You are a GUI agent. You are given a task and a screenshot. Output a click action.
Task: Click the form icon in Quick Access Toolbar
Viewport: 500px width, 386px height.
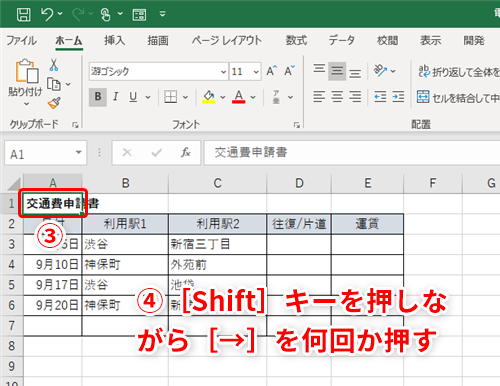tap(139, 15)
